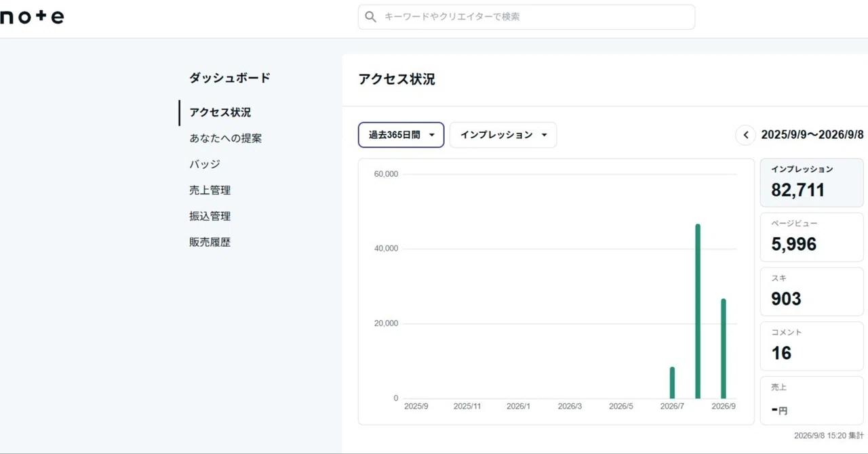Open the インプレッション metric dropdown
This screenshot has height=454, width=868.
[x=503, y=135]
